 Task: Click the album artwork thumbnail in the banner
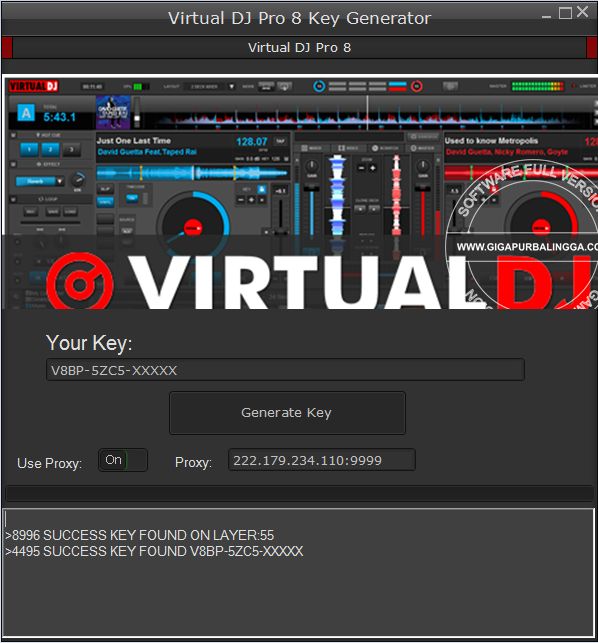coord(113,112)
